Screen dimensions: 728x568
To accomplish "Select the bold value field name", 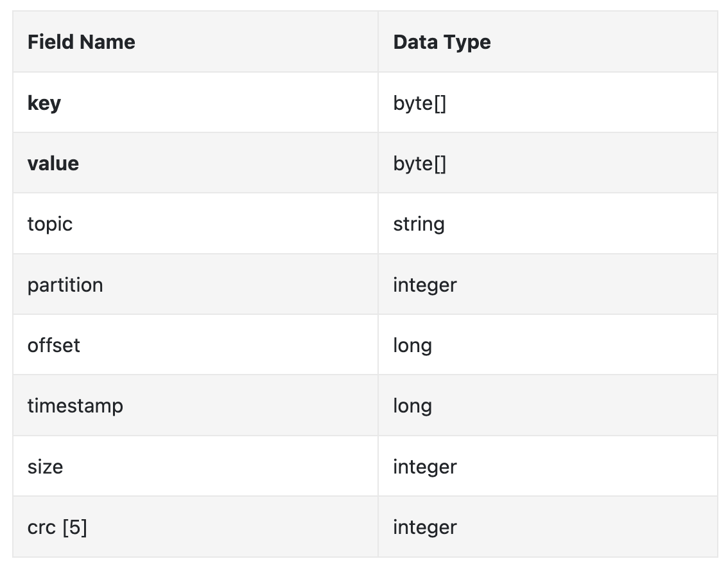I will (53, 163).
